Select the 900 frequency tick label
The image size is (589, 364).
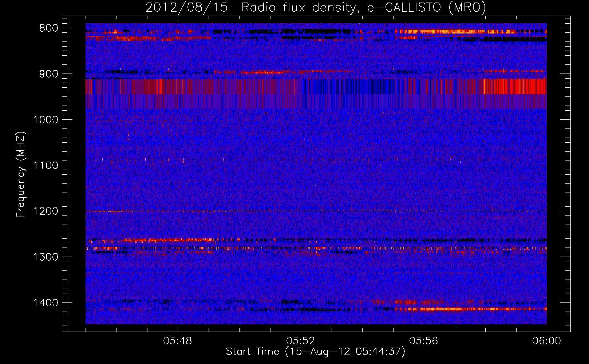[x=49, y=74]
